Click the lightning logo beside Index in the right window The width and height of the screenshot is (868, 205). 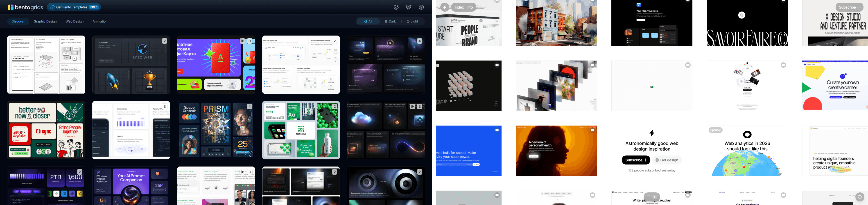(445, 7)
